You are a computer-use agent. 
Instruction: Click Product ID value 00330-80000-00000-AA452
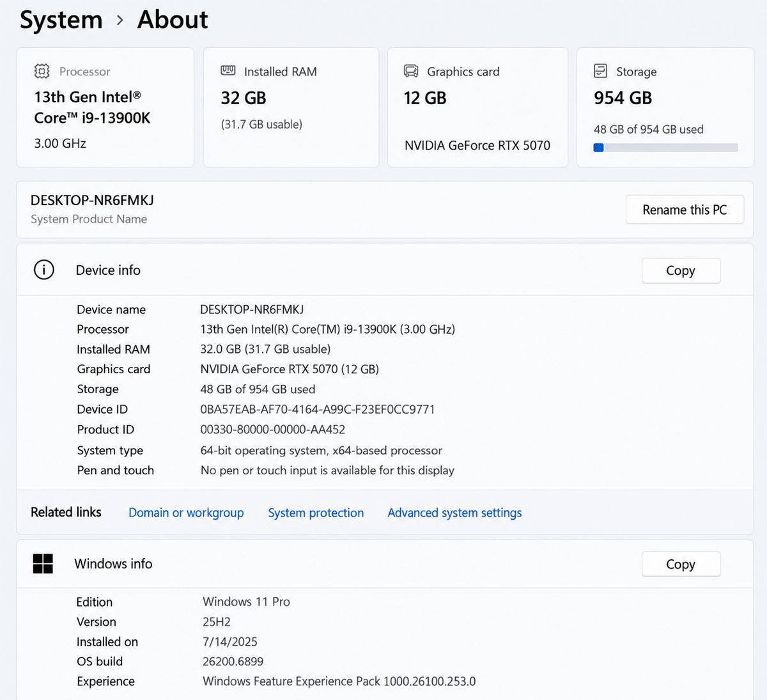[273, 430]
